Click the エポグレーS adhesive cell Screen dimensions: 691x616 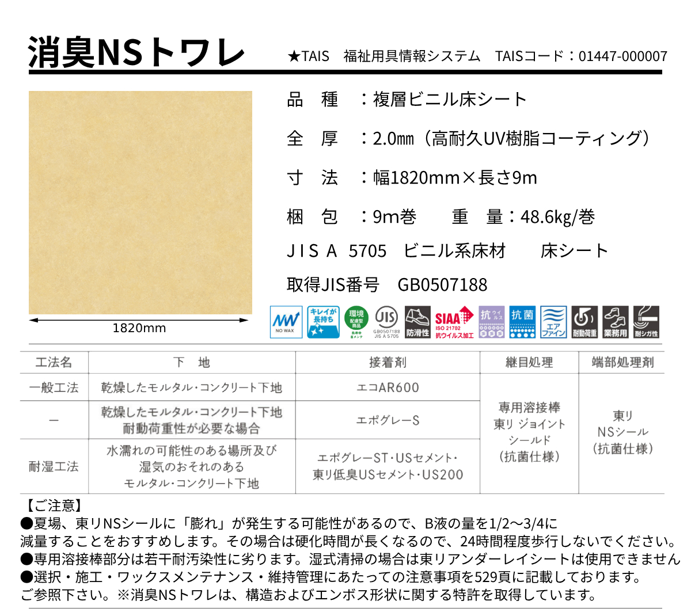click(388, 420)
